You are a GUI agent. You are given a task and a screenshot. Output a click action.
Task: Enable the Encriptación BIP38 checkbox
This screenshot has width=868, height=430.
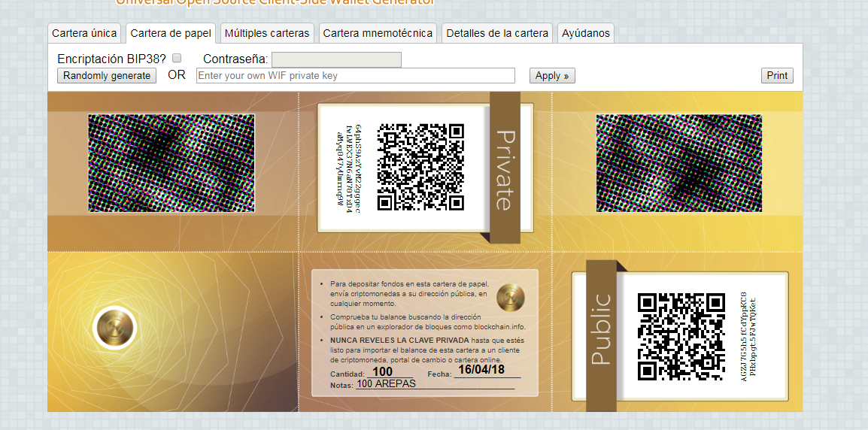(177, 58)
